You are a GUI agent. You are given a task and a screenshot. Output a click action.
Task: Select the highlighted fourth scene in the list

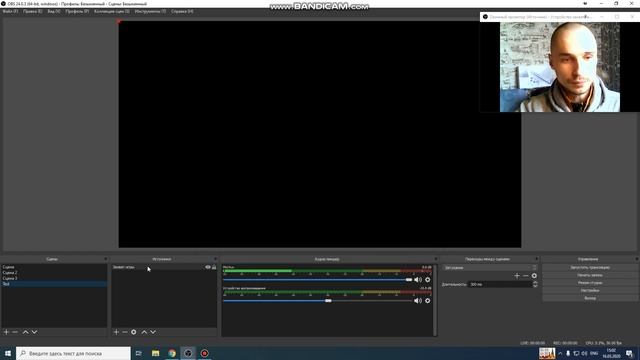pyautogui.click(x=54, y=284)
